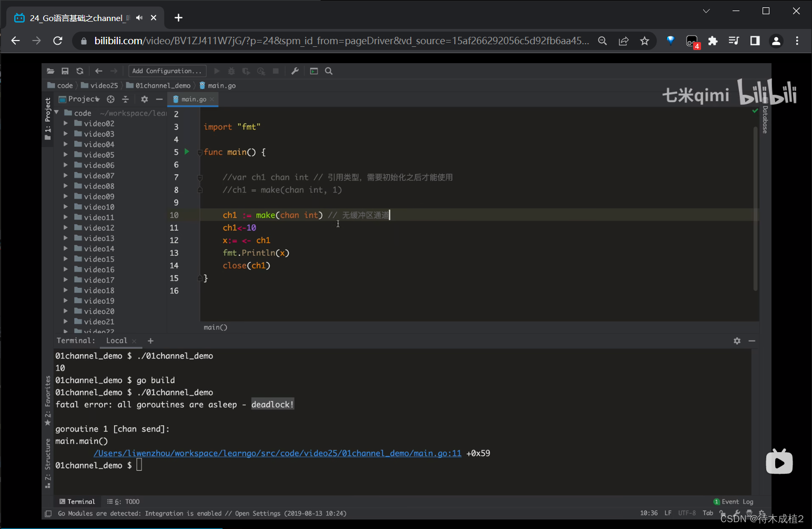812x529 pixels.
Task: Click the Debug bug icon in toolbar
Action: click(231, 71)
